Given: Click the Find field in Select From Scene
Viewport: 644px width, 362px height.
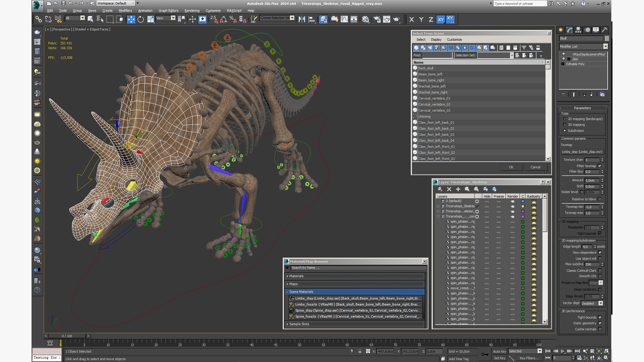Looking at the screenshot, I should coord(437,55).
